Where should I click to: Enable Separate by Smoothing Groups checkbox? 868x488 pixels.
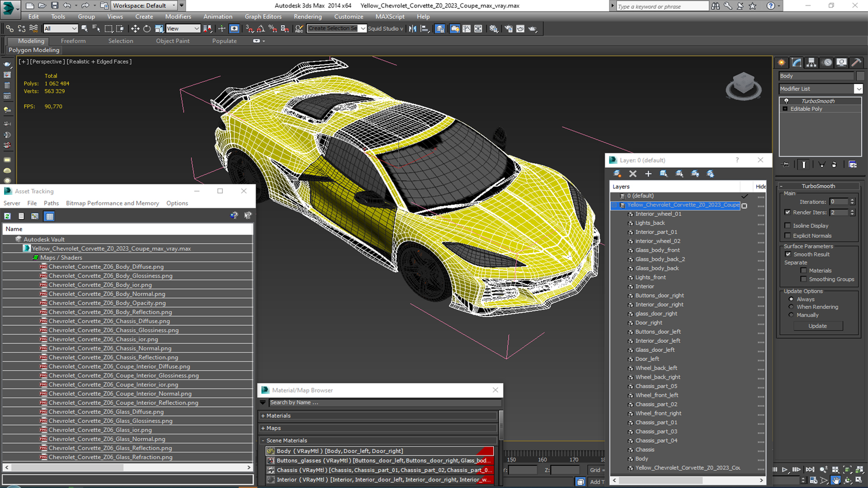point(803,279)
